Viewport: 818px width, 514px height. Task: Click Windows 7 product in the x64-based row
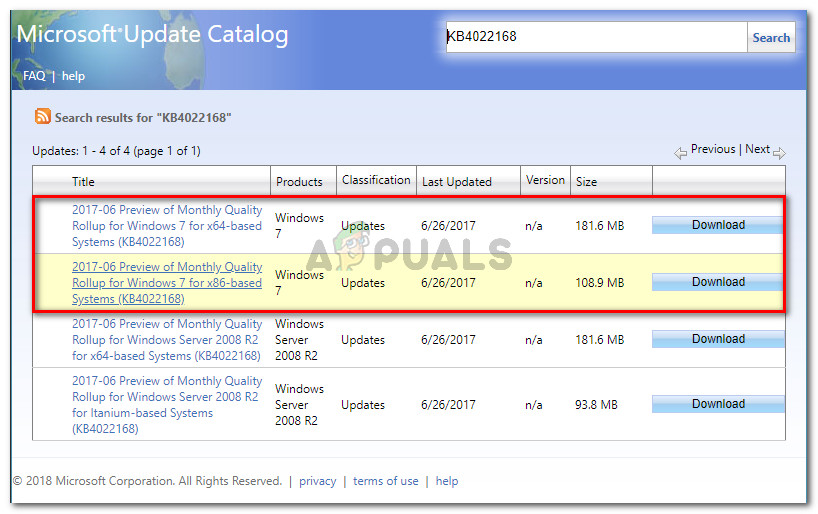coord(299,225)
